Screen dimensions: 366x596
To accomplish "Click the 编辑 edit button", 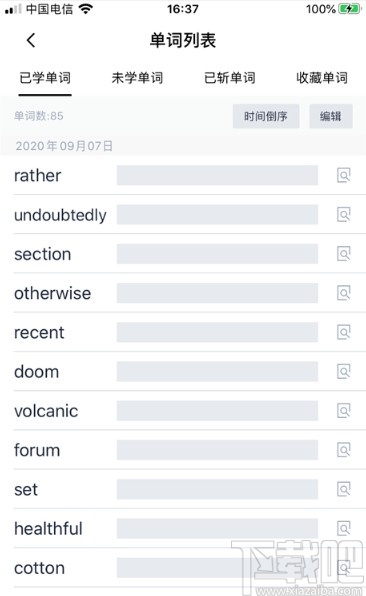I will pyautogui.click(x=331, y=116).
